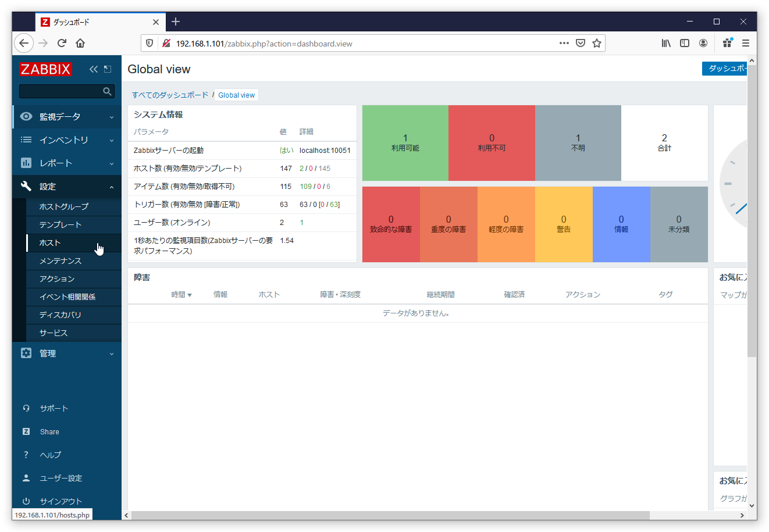Click the power icon for サインアウト

(x=26, y=501)
